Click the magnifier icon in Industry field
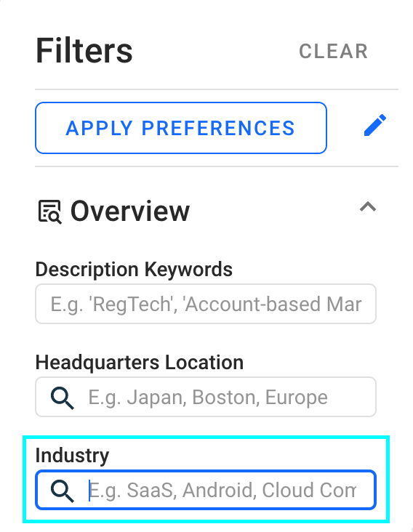This screenshot has height=532, width=413. [62, 491]
